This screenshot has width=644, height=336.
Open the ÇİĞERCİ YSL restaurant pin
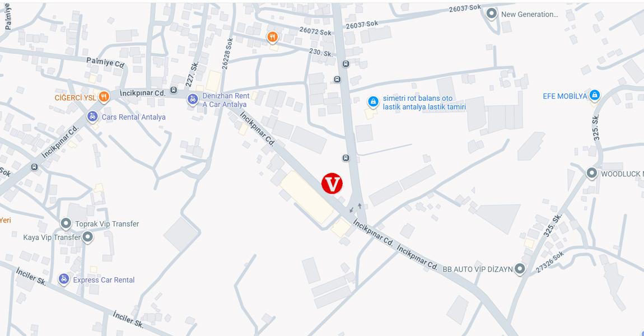pos(104,97)
